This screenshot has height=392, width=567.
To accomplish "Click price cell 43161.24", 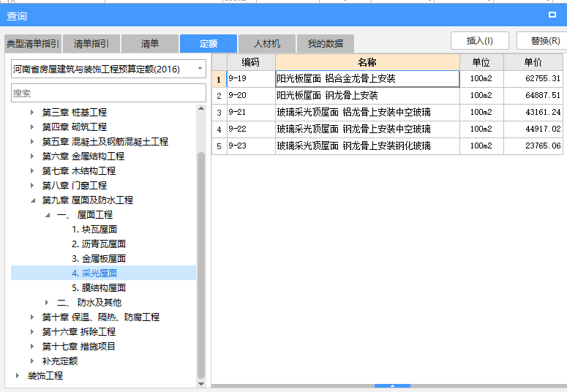I will tap(533, 112).
